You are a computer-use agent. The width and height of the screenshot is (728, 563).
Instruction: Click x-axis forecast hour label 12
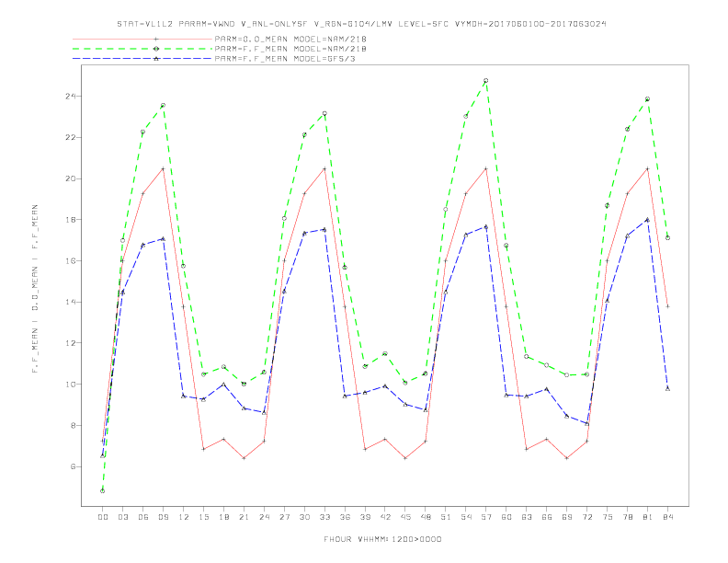tap(184, 517)
